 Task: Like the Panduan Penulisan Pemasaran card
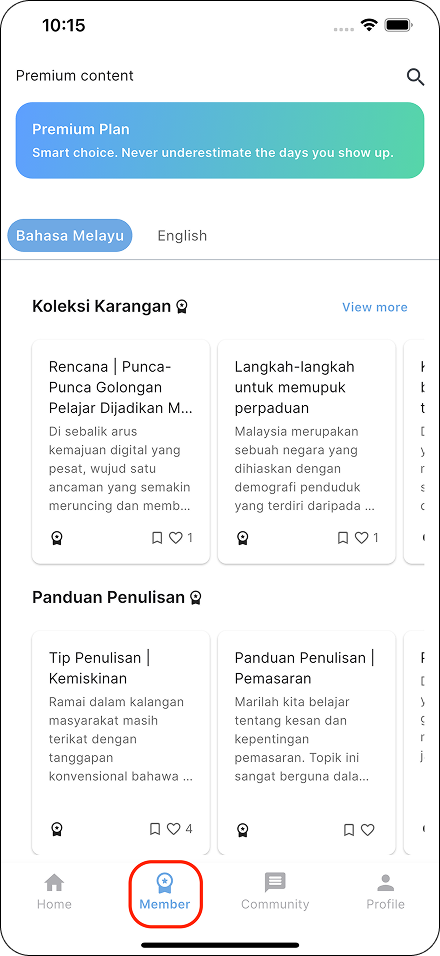[367, 830]
